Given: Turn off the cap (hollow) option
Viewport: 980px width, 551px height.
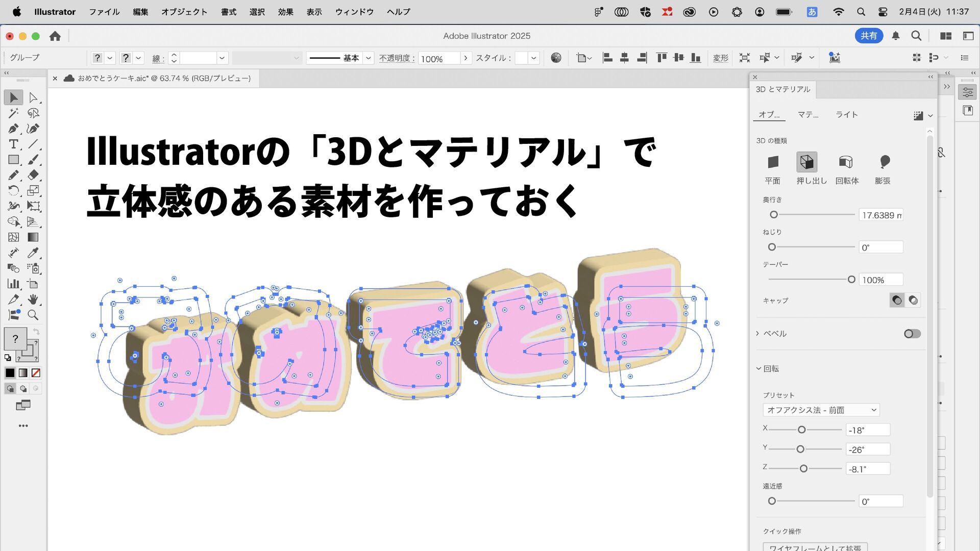Looking at the screenshot, I should (x=913, y=300).
